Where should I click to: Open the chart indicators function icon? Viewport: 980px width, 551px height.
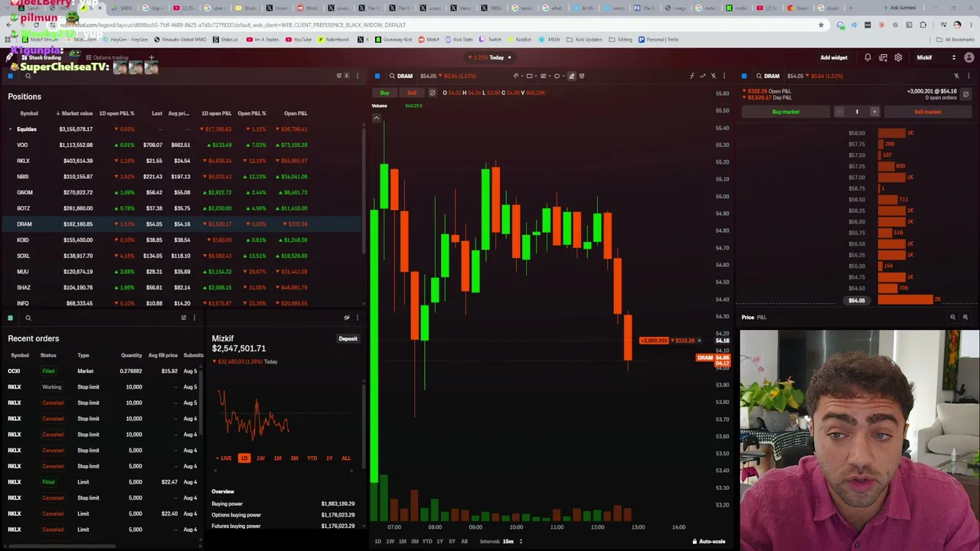692,76
